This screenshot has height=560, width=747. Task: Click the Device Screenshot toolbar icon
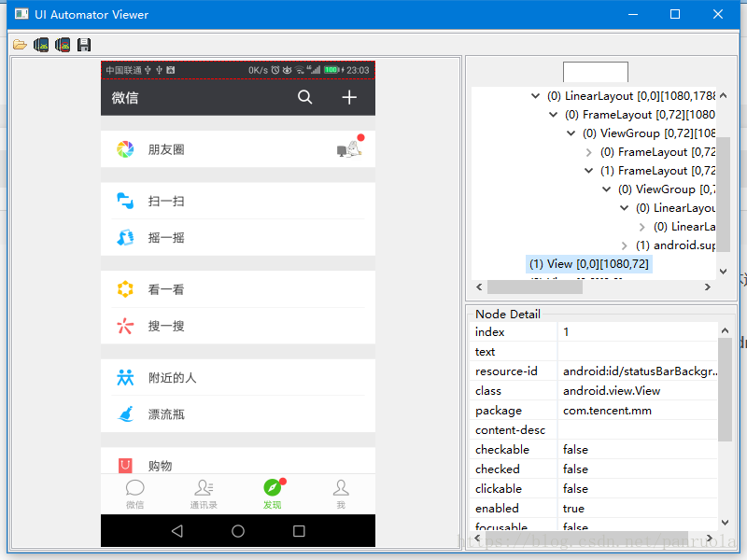point(41,45)
